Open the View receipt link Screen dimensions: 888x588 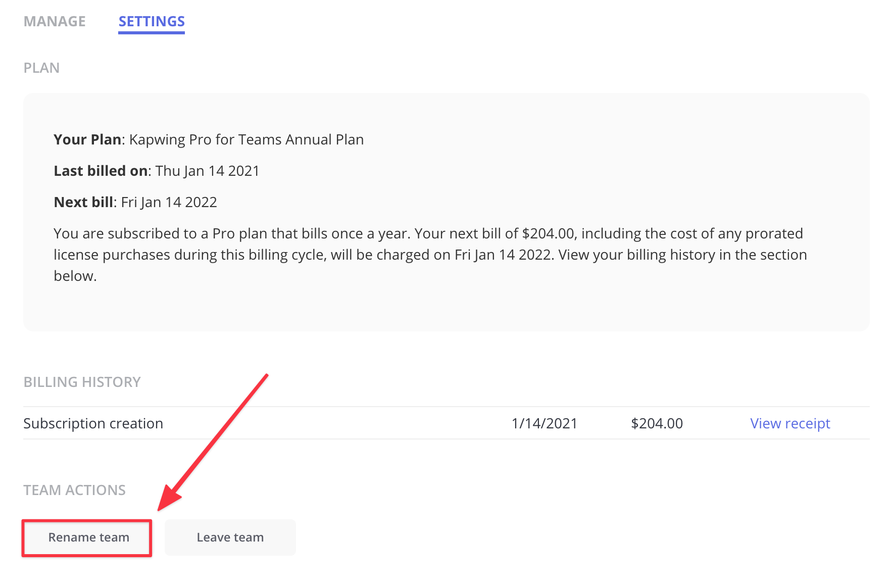[x=790, y=423]
